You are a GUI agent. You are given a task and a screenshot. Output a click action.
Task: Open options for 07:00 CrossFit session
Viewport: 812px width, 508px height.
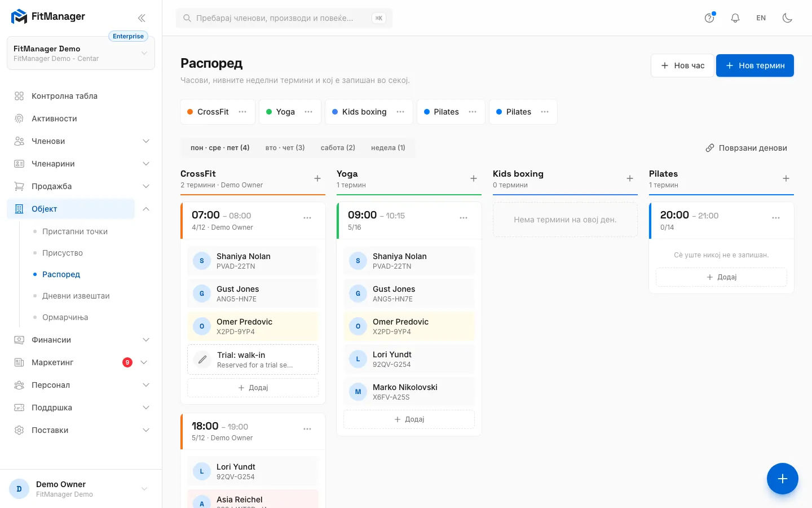pos(307,218)
